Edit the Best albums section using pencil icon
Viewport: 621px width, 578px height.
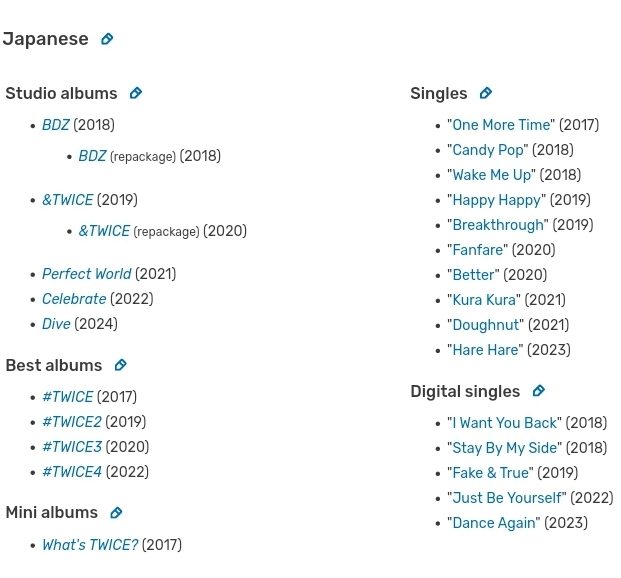point(120,365)
